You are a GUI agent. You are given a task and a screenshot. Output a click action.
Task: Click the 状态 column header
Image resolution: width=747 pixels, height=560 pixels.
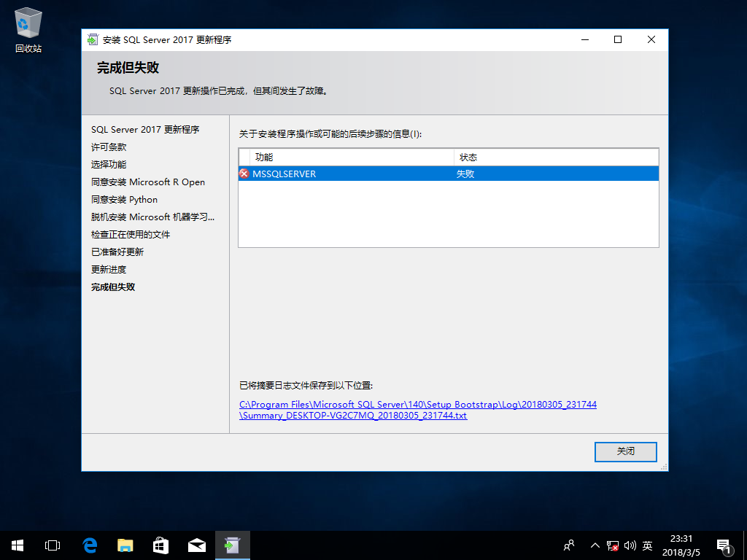[557, 157]
